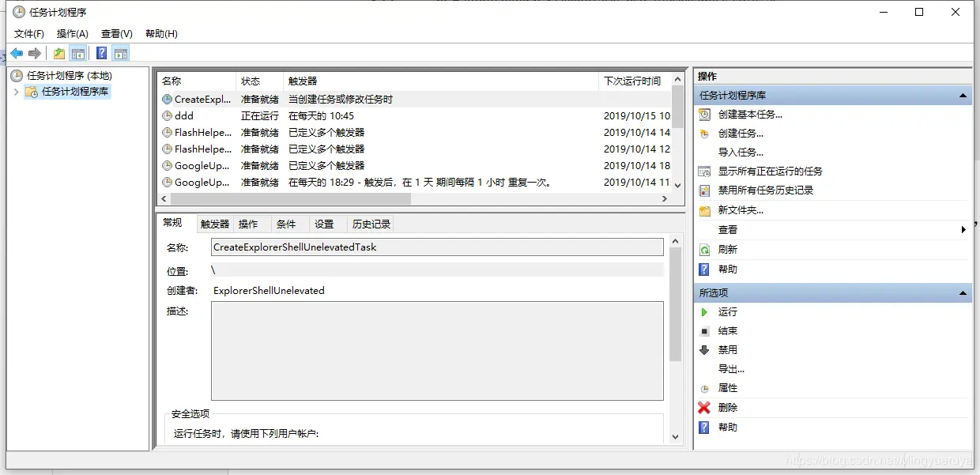Image resolution: width=980 pixels, height=475 pixels.
Task: Click 导入任务... in the Actions pane
Action: [x=741, y=153]
